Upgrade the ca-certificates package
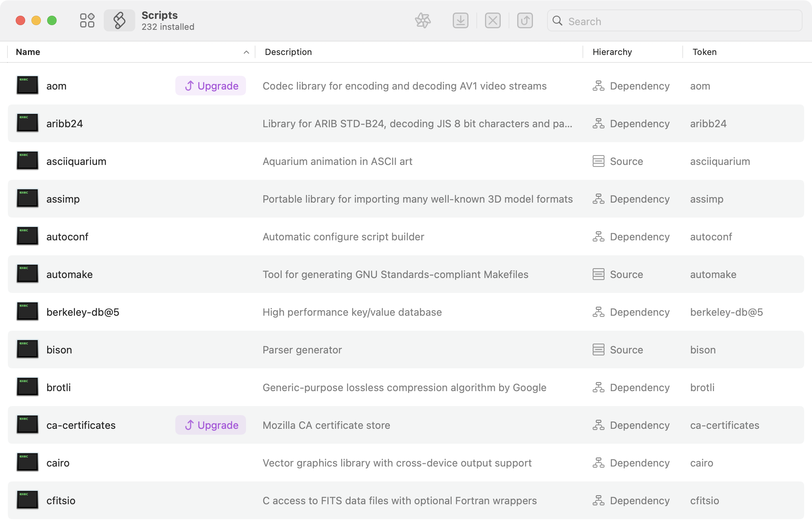Viewport: 812px width, 527px height. [211, 425]
